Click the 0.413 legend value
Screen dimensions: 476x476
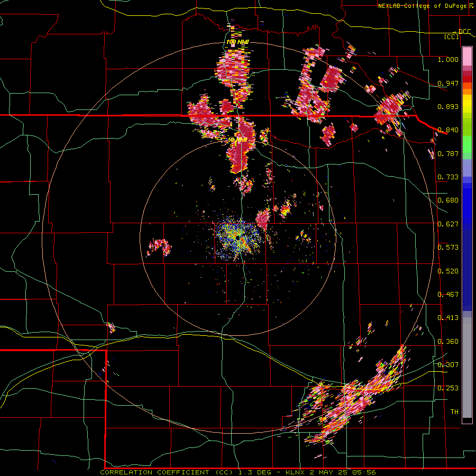click(x=448, y=318)
